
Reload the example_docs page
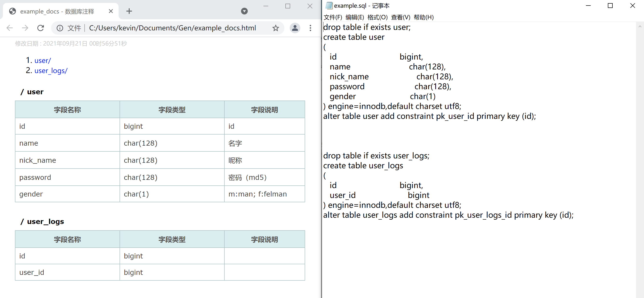point(40,28)
